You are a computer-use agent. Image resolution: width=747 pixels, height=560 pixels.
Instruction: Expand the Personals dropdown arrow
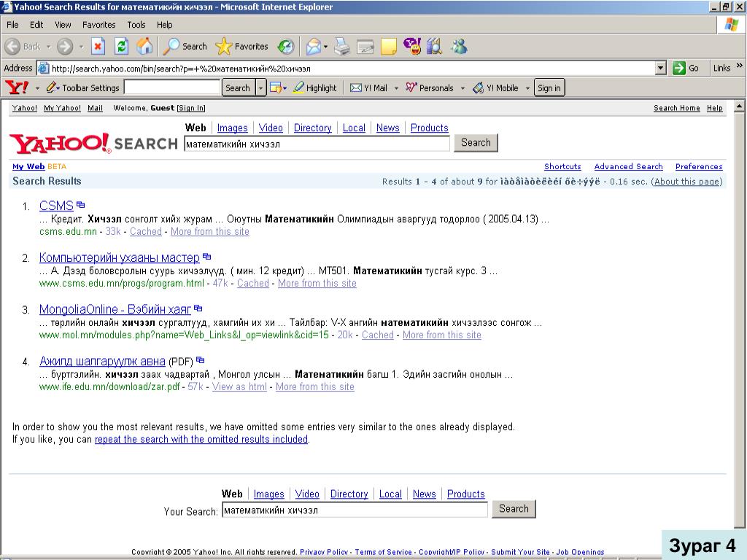(x=462, y=88)
